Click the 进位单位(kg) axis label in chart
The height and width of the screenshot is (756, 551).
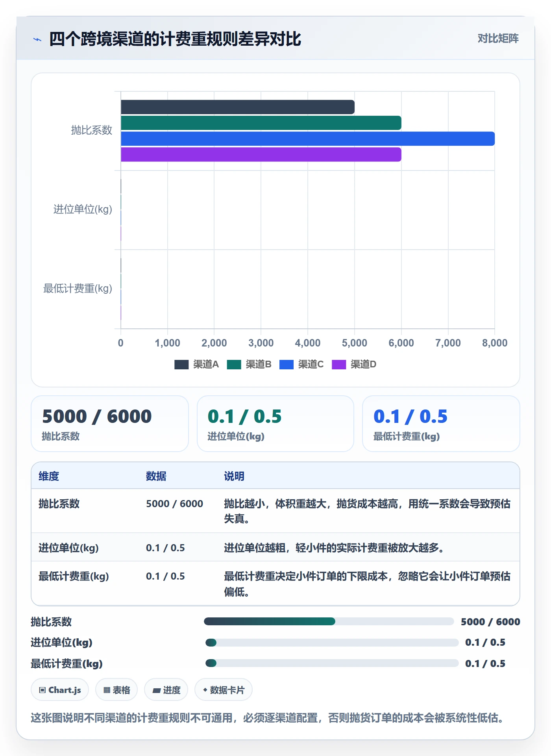point(83,209)
